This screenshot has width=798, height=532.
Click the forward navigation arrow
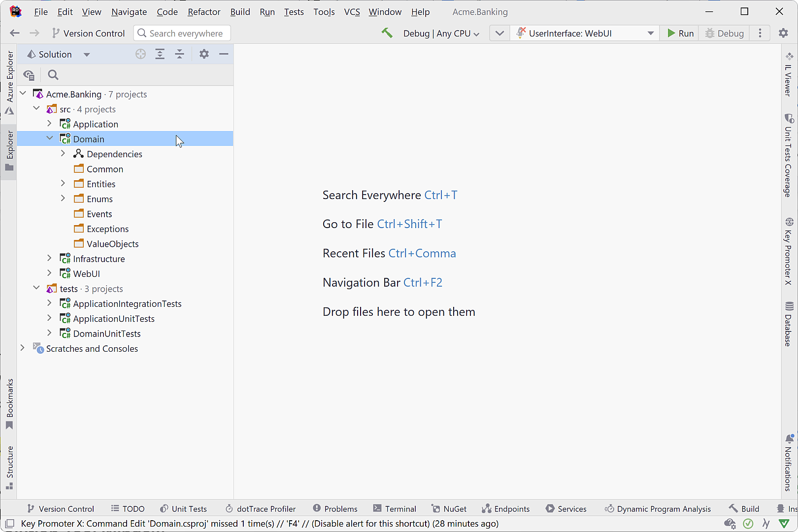(x=34, y=33)
